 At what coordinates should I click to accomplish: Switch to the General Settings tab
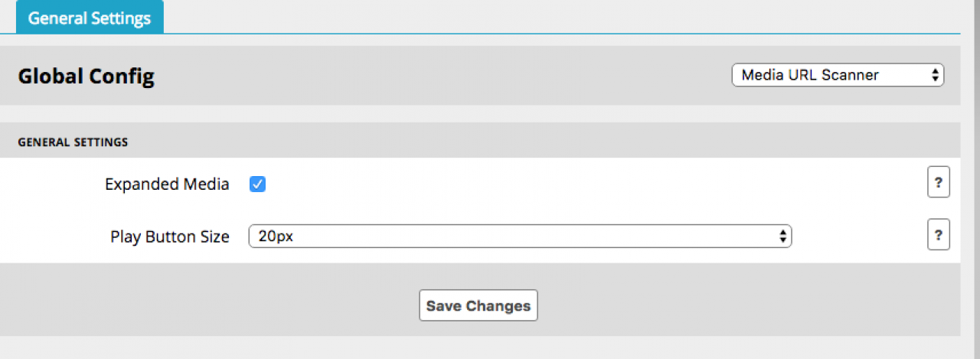pyautogui.click(x=90, y=17)
